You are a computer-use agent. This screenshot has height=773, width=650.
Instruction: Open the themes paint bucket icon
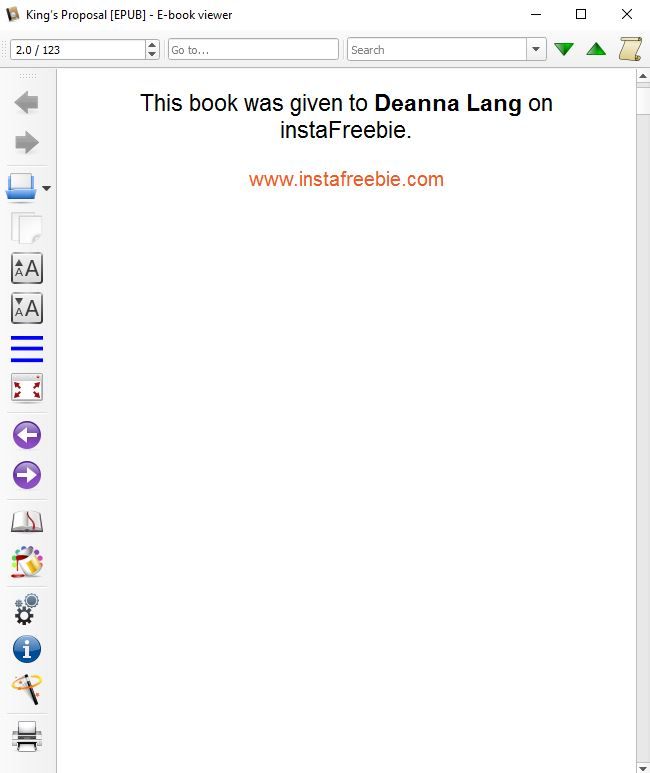click(x=27, y=562)
